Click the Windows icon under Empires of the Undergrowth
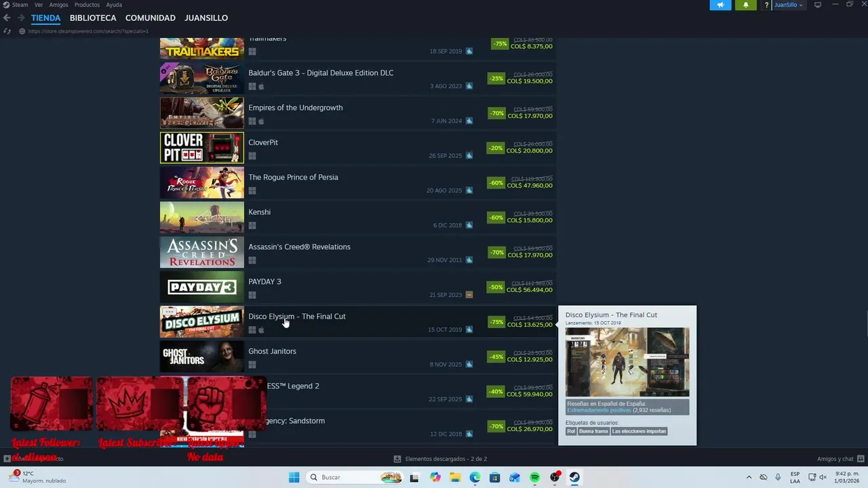 pos(252,121)
